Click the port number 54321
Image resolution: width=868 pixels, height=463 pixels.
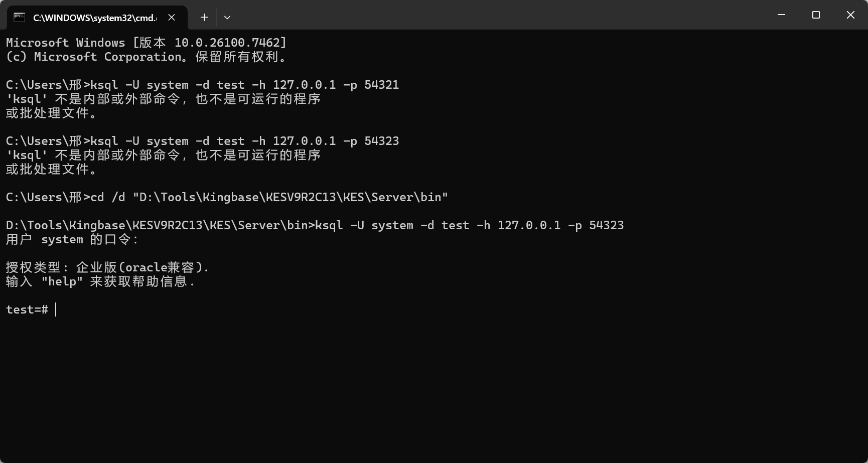click(381, 85)
